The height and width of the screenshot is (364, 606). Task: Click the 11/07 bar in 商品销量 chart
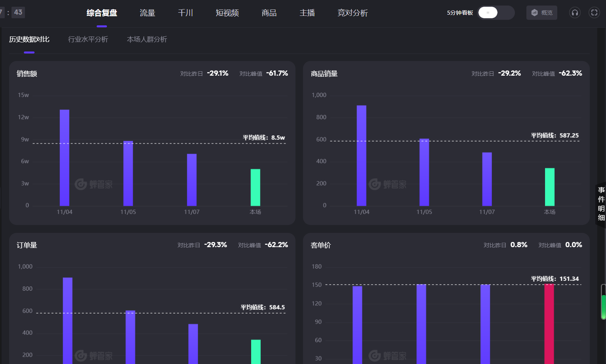coord(487,179)
